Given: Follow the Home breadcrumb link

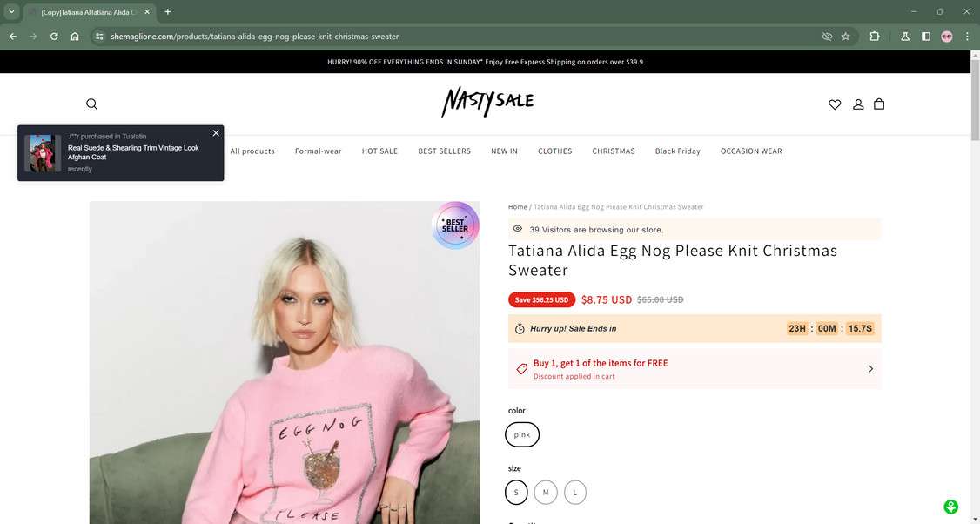Looking at the screenshot, I should click(x=515, y=206).
